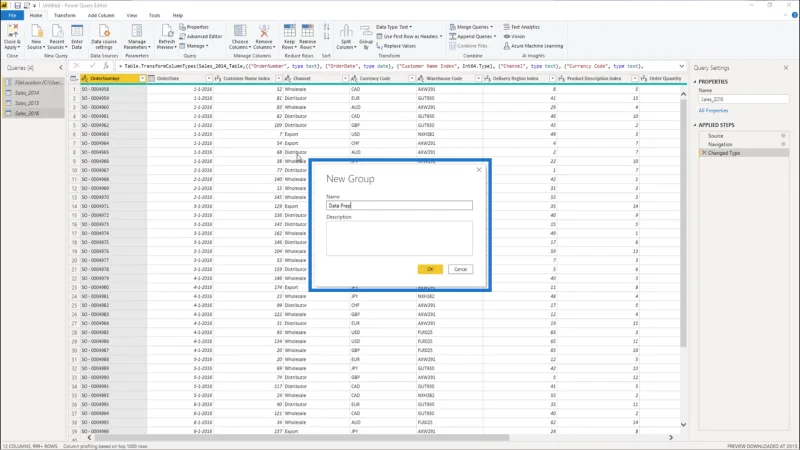Open the File tab
The image size is (800, 450).
12,15
